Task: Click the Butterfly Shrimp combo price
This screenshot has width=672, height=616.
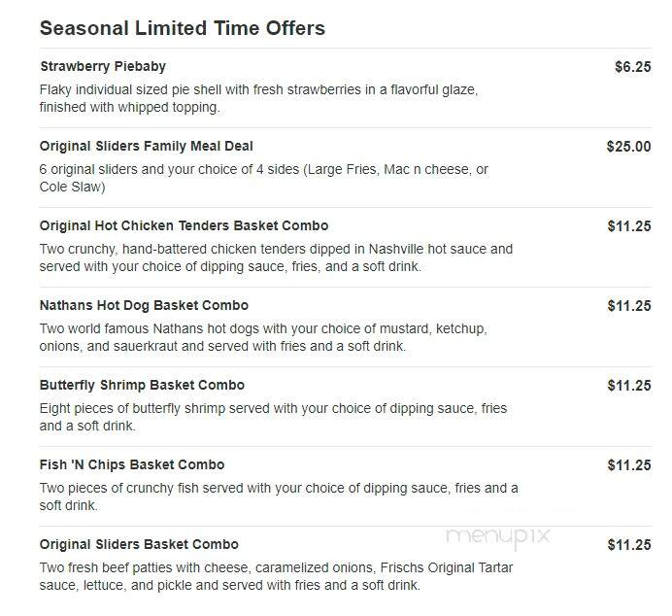Action: [629, 386]
